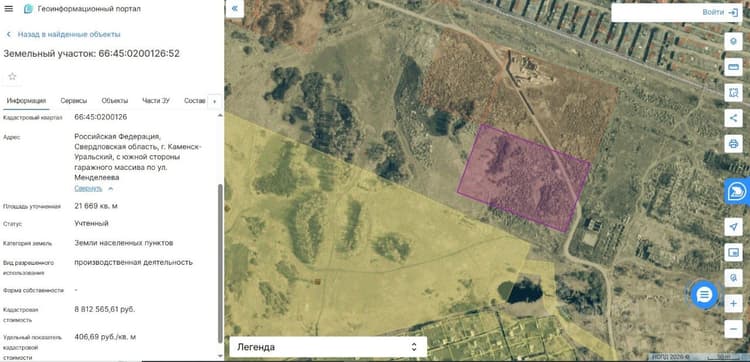Click the info panel vertical scrollbar
The width and height of the screenshot is (750, 362).
220,263
